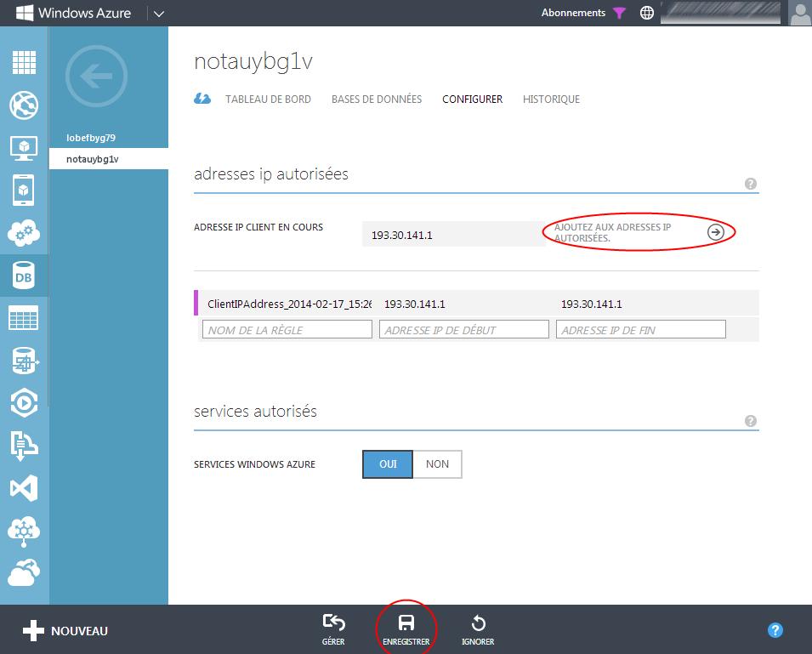
Task: Click the globe language icon
Action: (647, 13)
